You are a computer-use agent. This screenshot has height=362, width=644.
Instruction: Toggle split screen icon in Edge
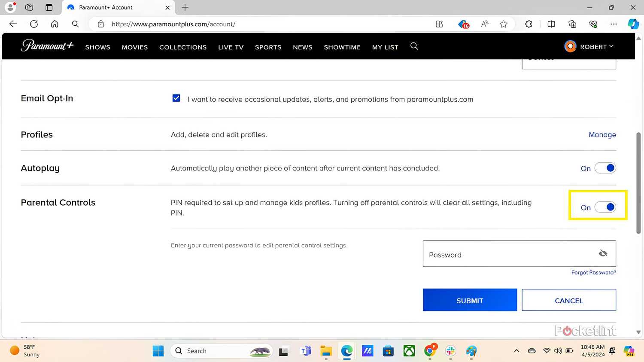551,24
